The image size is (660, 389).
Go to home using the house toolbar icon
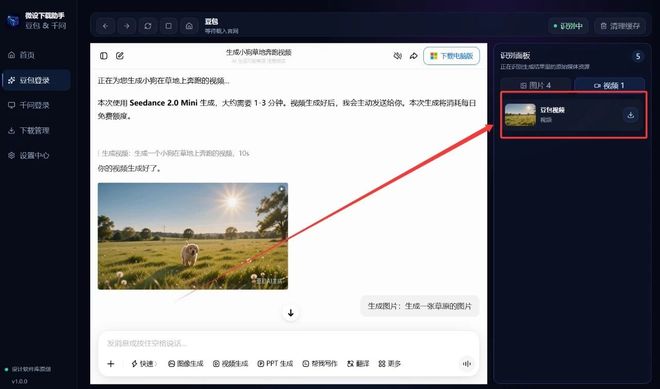point(189,26)
